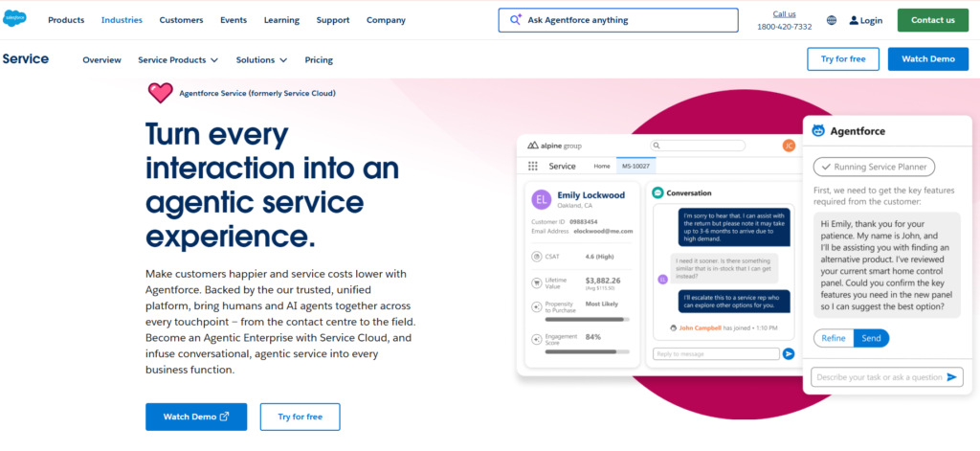Open the Support menu
980x451 pixels.
[x=333, y=20]
